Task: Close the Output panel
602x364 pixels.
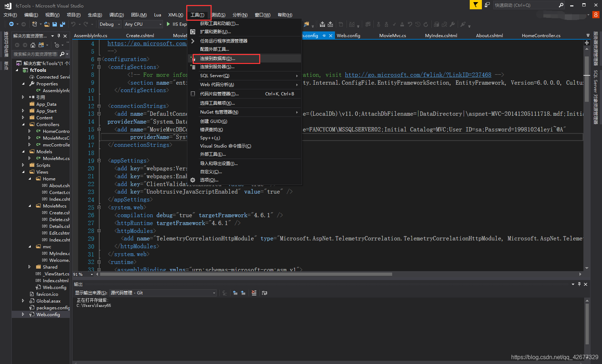Action: (586, 284)
